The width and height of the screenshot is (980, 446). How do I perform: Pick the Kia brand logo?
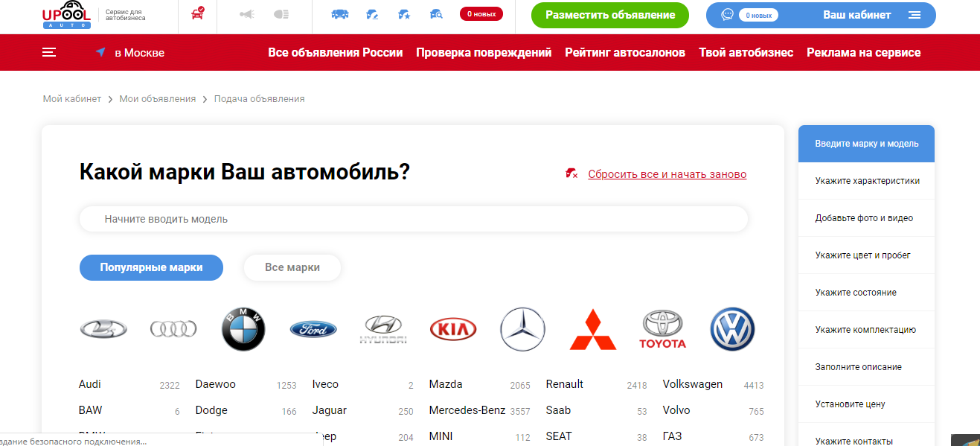[x=452, y=328]
